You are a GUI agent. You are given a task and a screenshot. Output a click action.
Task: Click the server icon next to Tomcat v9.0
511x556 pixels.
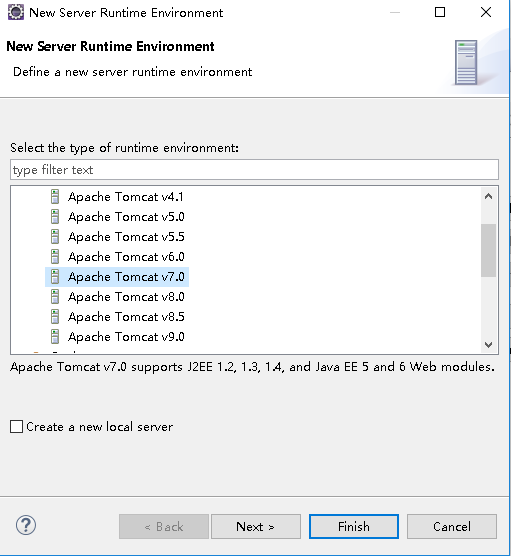point(55,337)
